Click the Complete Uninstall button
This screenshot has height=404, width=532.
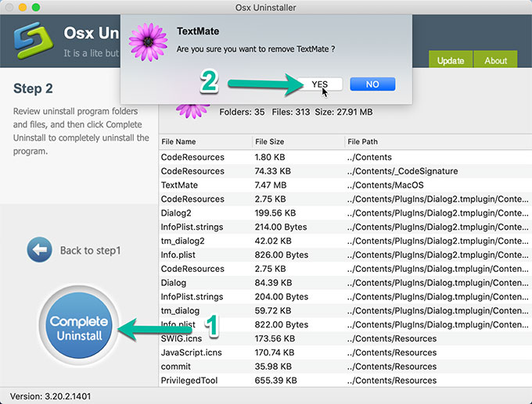79,326
